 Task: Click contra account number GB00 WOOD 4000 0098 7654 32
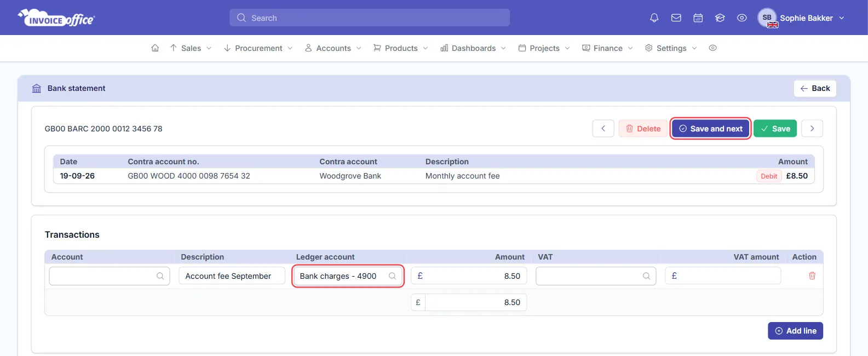(189, 176)
